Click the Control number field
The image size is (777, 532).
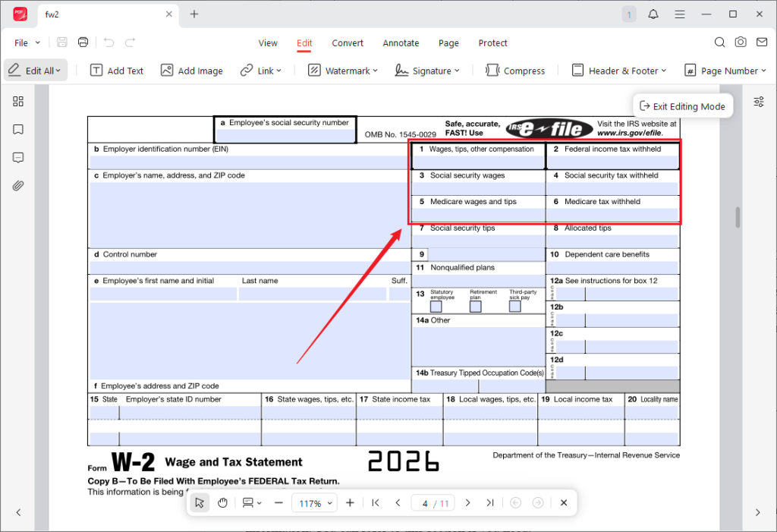click(x=249, y=267)
